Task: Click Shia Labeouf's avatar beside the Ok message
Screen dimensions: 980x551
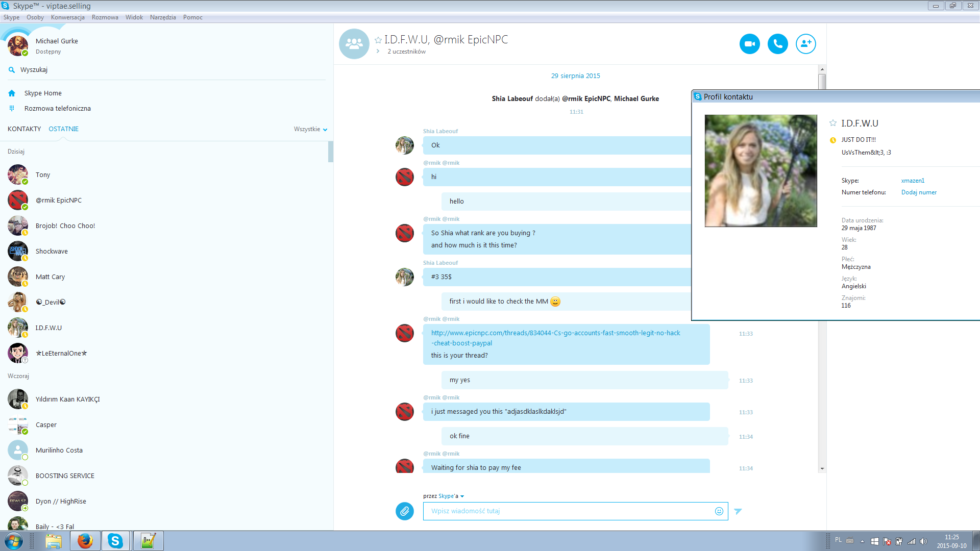Action: (x=405, y=145)
